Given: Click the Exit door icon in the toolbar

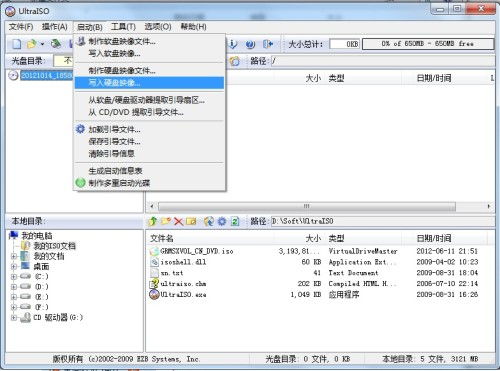Looking at the screenshot, I should 268,44.
